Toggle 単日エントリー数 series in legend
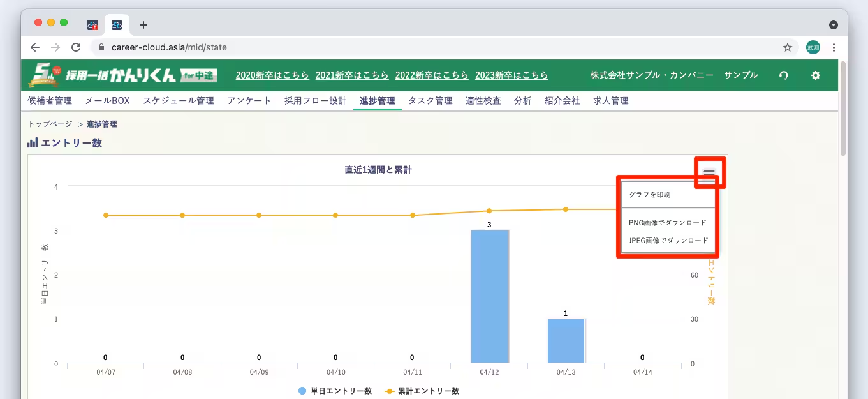The width and height of the screenshot is (868, 399). [335, 391]
